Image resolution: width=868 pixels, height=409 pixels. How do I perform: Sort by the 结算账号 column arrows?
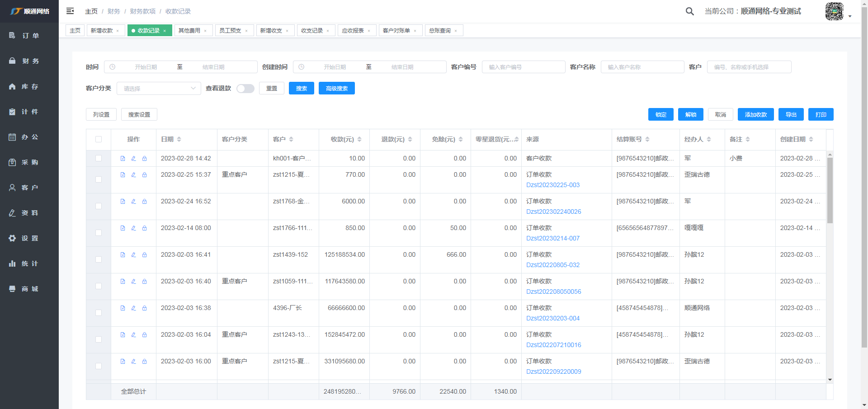(647, 139)
